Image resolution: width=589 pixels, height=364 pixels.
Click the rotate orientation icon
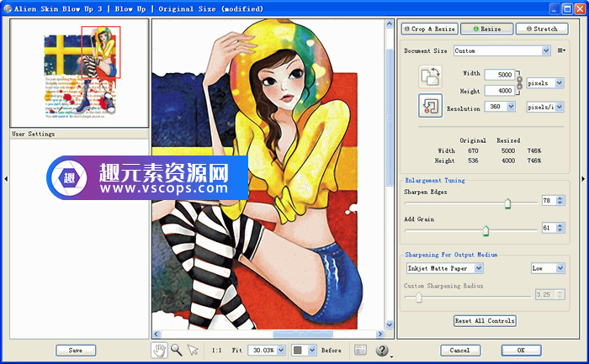pyautogui.click(x=430, y=76)
